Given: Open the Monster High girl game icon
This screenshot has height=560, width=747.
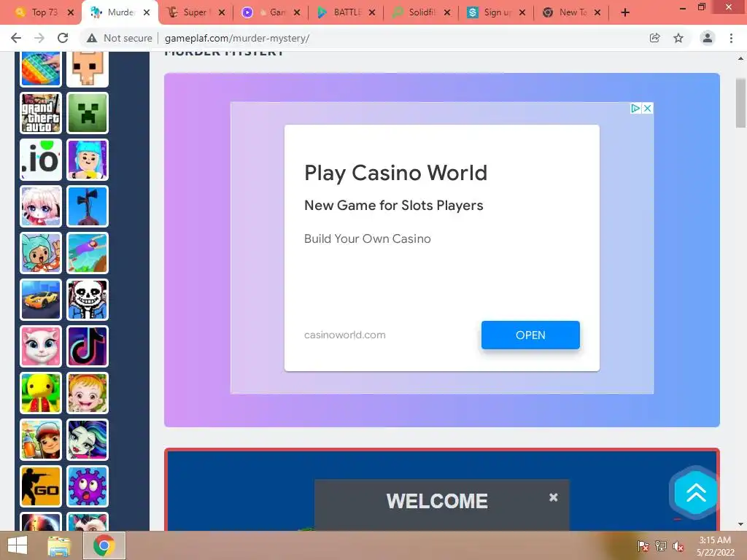Looking at the screenshot, I should (x=88, y=440).
